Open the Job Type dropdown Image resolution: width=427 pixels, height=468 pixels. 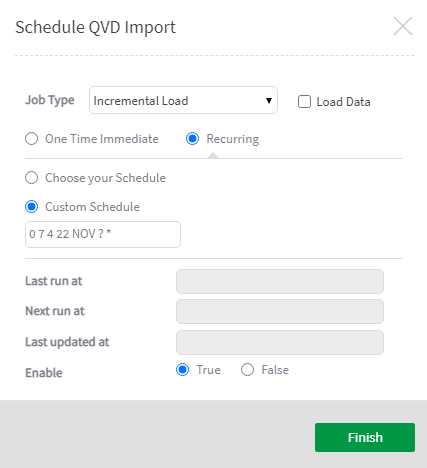pos(183,100)
